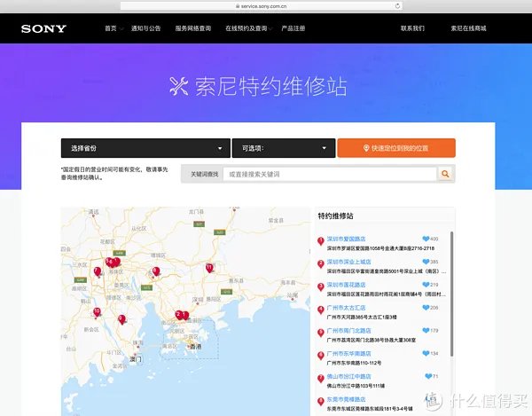Open 索尼在线商城 in the nav bar

pos(468,28)
